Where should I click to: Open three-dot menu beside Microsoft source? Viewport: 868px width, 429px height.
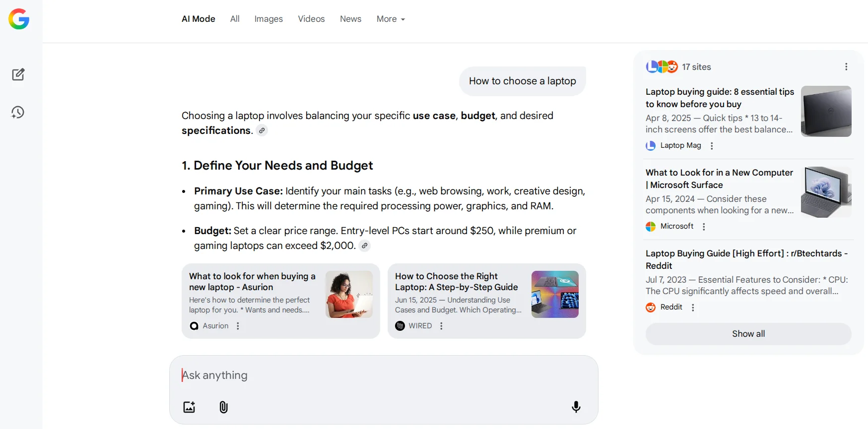click(x=704, y=227)
